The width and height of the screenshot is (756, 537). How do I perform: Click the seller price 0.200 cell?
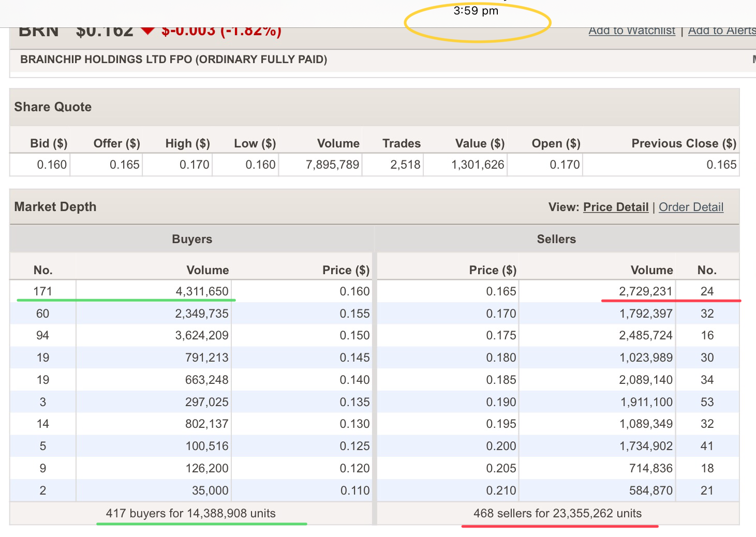click(501, 446)
